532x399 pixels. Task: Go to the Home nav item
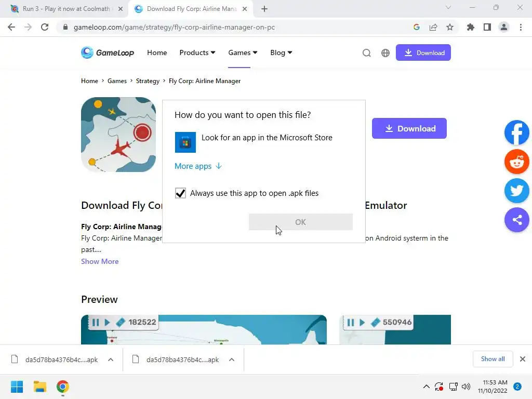[157, 52]
